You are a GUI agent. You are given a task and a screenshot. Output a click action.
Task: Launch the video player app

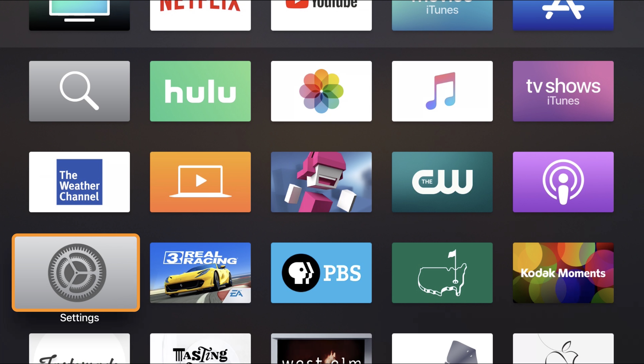201,181
